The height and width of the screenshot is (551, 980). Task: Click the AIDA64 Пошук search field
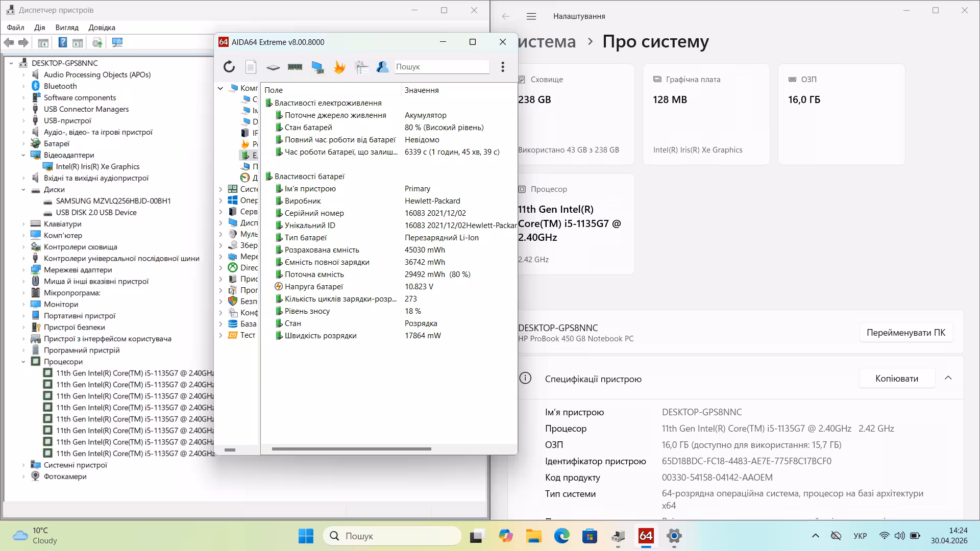[x=442, y=67]
